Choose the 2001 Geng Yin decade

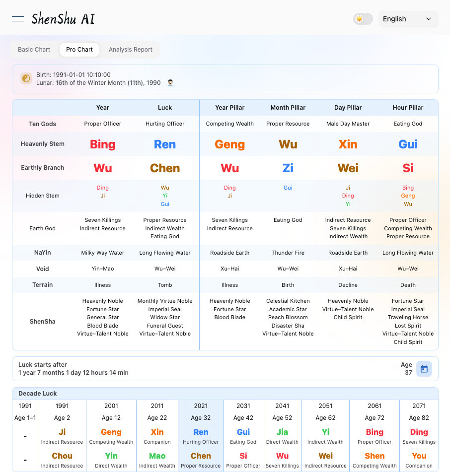111,436
